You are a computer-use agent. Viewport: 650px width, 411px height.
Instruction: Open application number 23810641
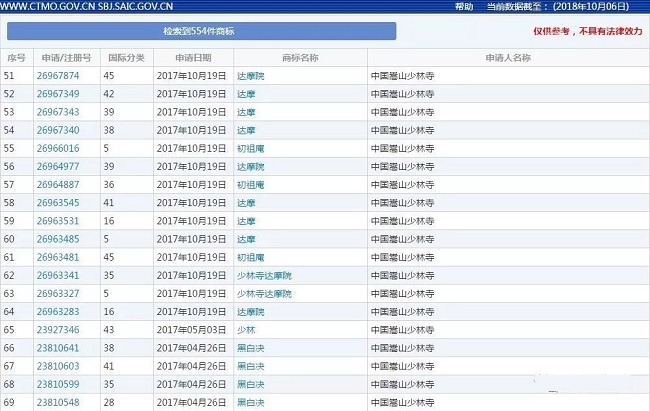(58, 348)
